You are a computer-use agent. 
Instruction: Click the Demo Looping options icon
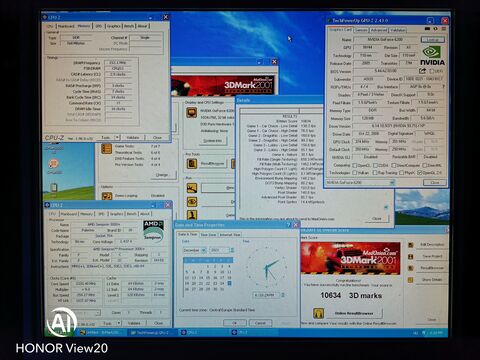(107, 196)
